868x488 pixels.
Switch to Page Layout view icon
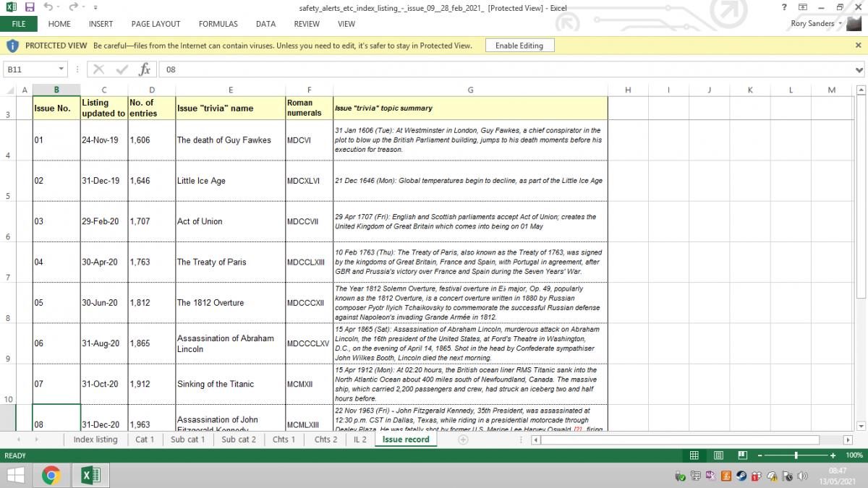pyautogui.click(x=719, y=455)
